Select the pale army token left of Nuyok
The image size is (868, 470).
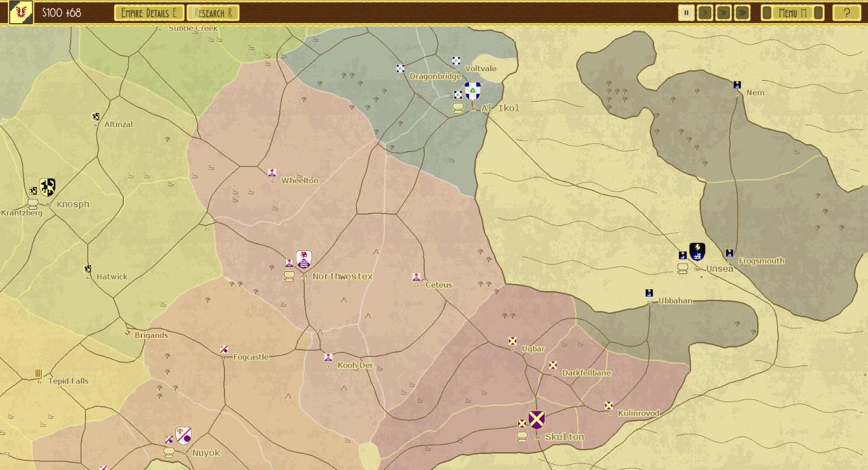pos(169,452)
